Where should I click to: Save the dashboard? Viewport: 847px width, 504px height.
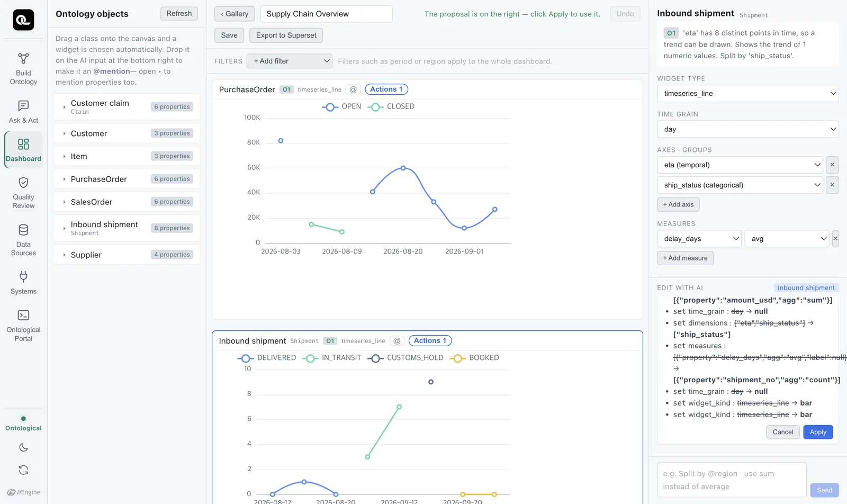coord(229,35)
